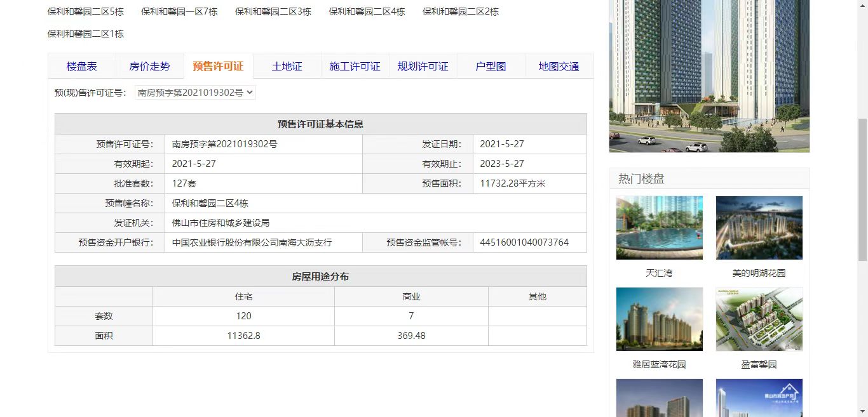The height and width of the screenshot is (417, 868).
Task: Open the 楼盘表 tab
Action: click(x=82, y=66)
